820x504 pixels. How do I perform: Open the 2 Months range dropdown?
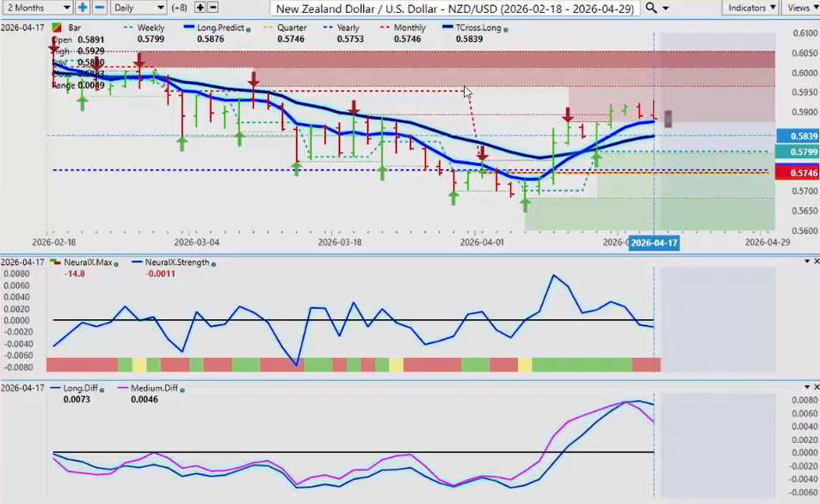click(x=36, y=8)
